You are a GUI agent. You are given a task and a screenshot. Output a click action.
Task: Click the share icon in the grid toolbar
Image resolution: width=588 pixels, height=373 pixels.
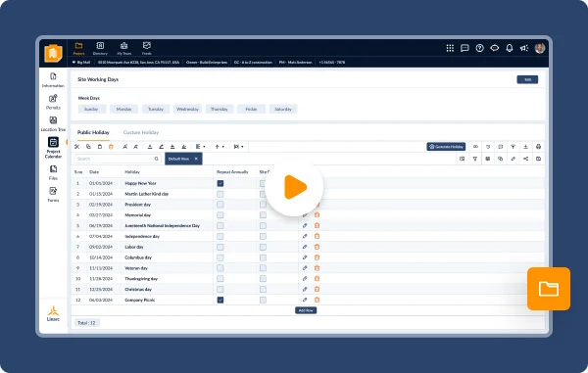click(525, 159)
